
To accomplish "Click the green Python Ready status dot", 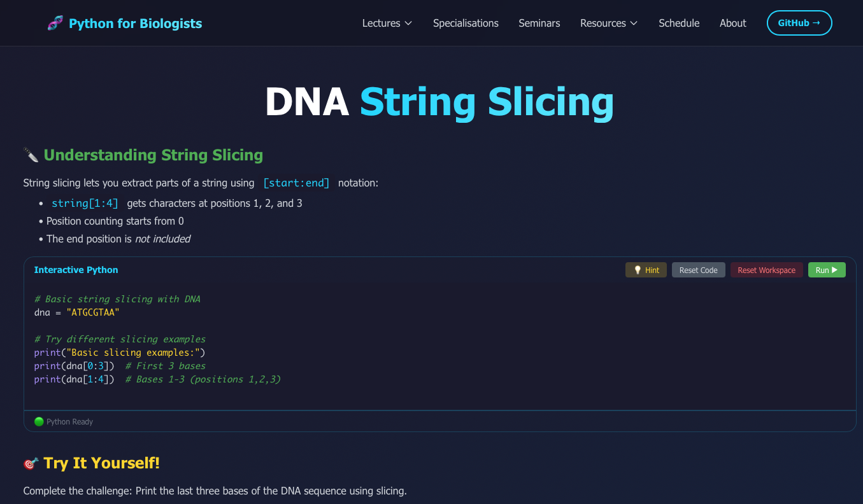I will (x=38, y=421).
